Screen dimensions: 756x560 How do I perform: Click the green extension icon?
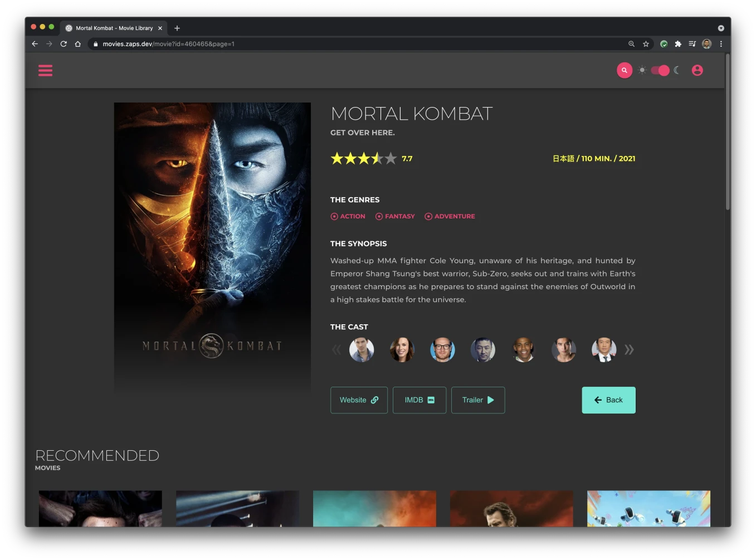664,44
